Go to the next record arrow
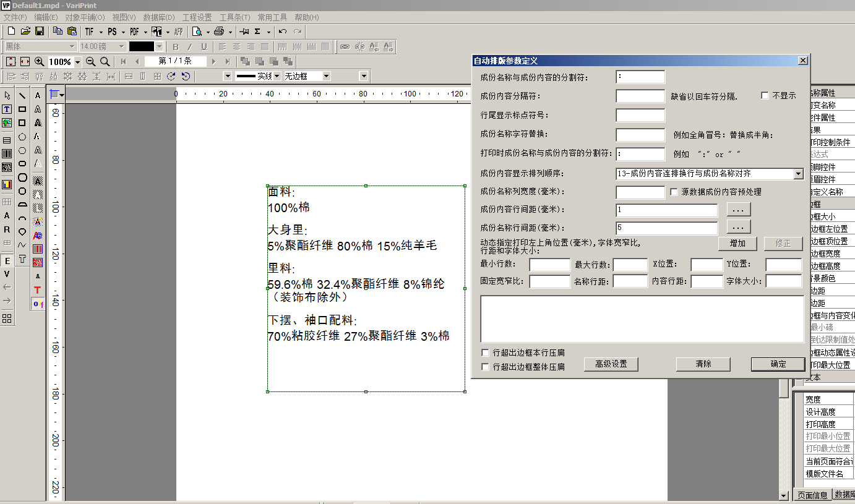Screen dimensions: 855x504 pyautogui.click(x=213, y=61)
